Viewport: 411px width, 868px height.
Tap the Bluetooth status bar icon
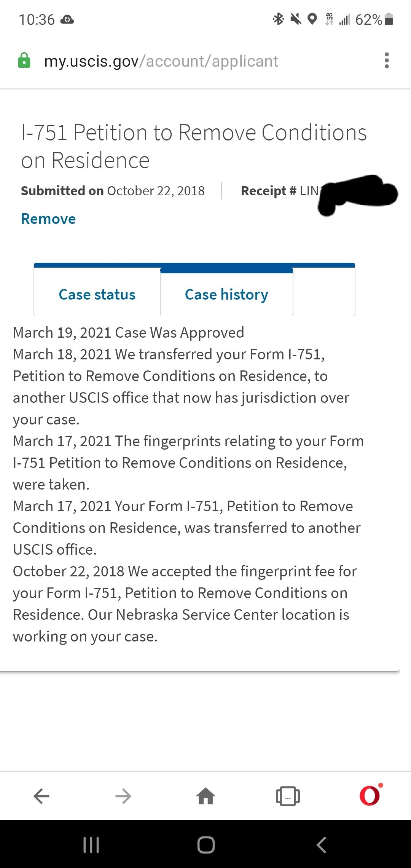pyautogui.click(x=278, y=19)
